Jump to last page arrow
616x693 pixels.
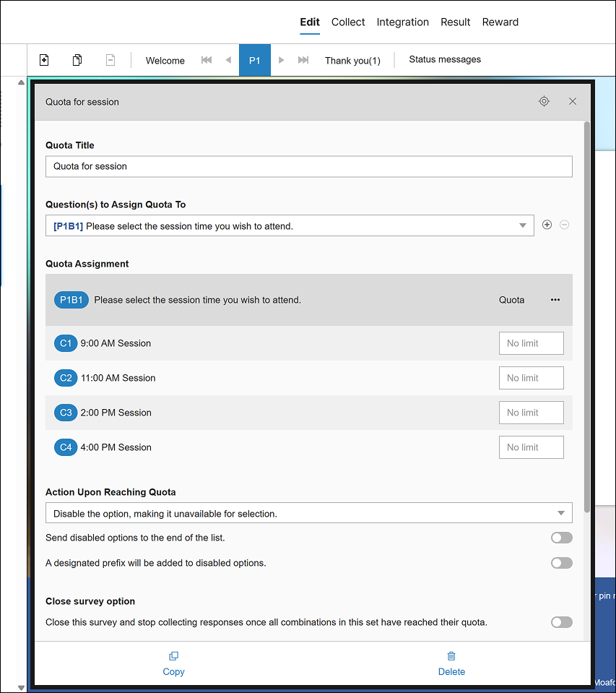[x=303, y=60]
